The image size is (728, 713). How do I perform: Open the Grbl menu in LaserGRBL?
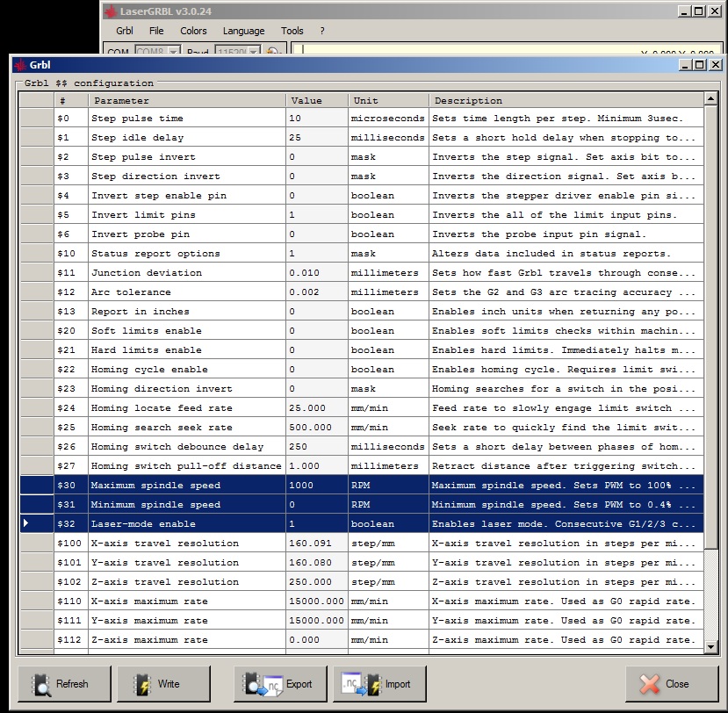pyautogui.click(x=125, y=31)
